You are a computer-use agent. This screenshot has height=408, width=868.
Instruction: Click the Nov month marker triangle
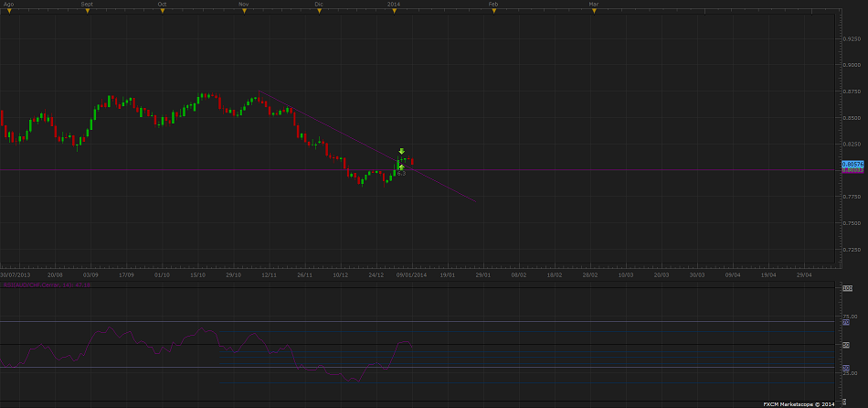[x=244, y=11]
